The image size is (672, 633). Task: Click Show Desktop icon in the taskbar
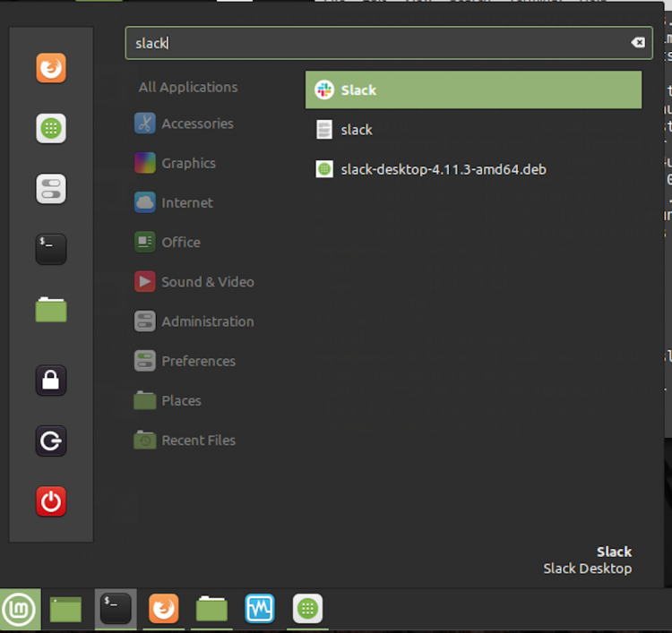point(65,609)
